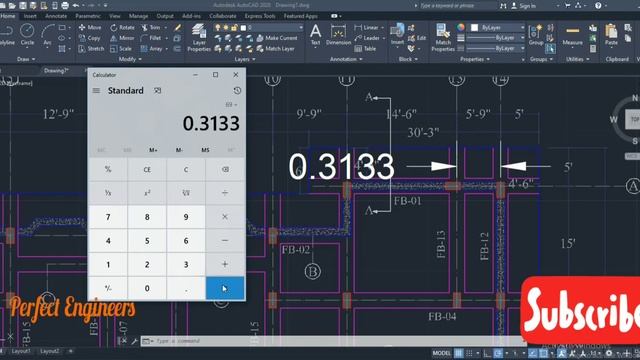
Task: Insert a Table annotation
Action: pyautogui.click(x=365, y=49)
